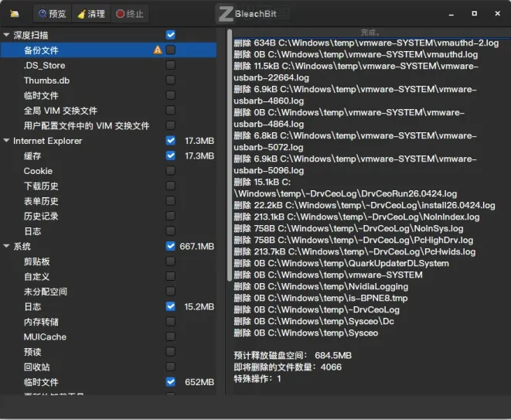Enable the 备份文件 checkbox

tap(170, 50)
